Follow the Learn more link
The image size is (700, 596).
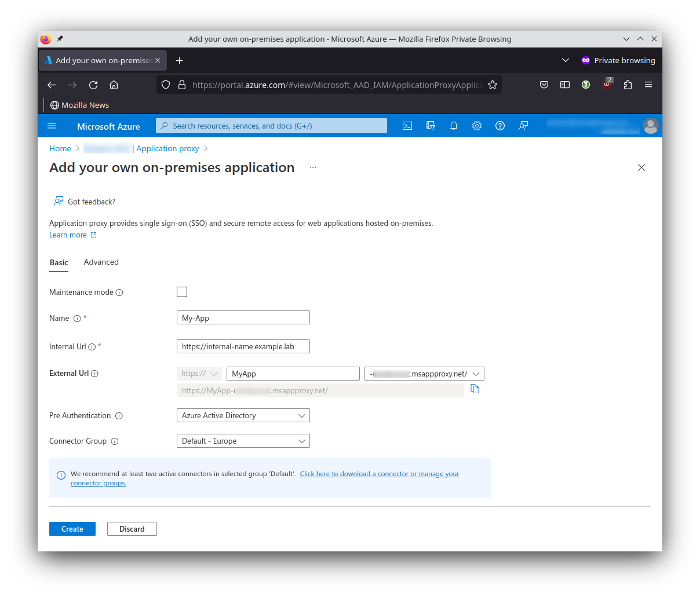pos(68,235)
